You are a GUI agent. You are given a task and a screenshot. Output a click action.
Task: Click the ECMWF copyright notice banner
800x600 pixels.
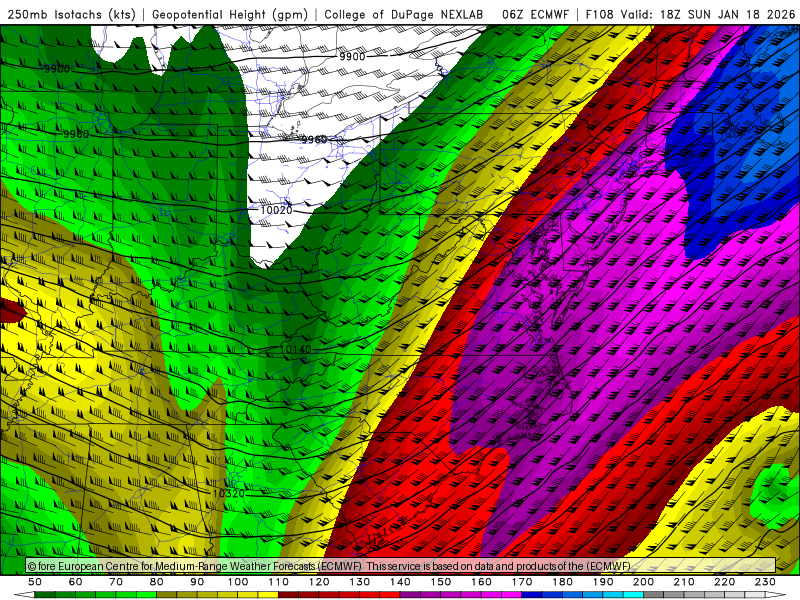[x=401, y=566]
